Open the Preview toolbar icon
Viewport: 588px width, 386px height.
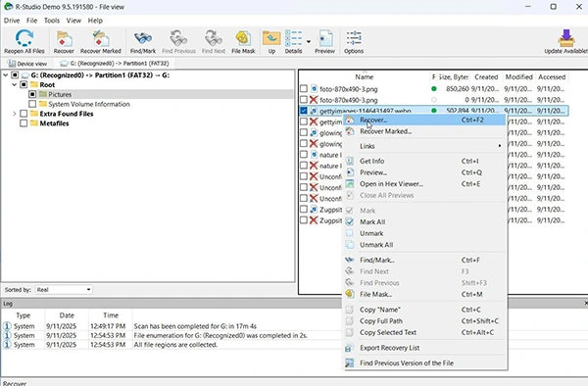click(324, 38)
